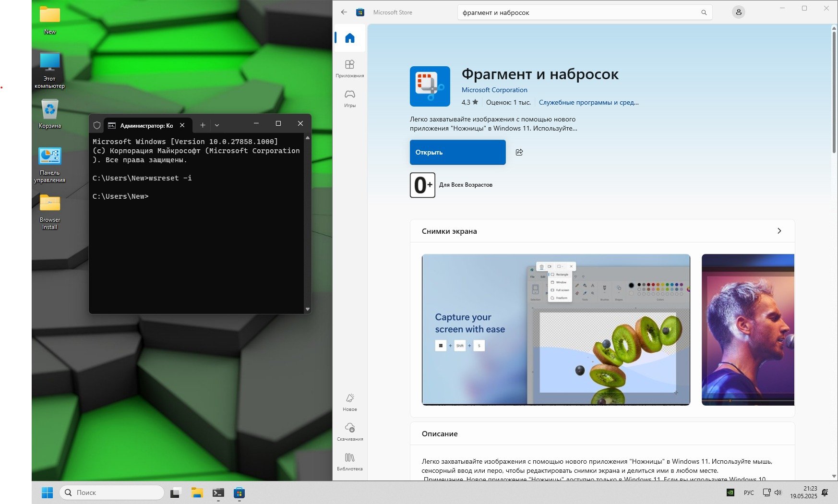Open Скачивания in Store sidebar

click(x=349, y=432)
